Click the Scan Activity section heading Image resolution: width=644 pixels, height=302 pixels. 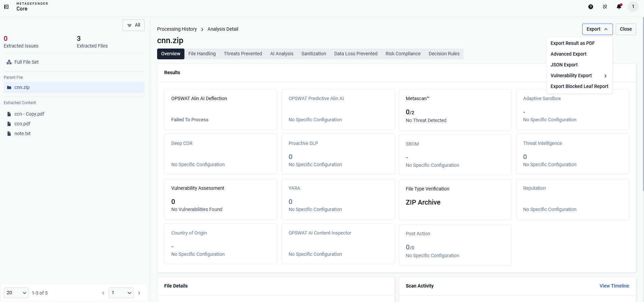(x=420, y=286)
